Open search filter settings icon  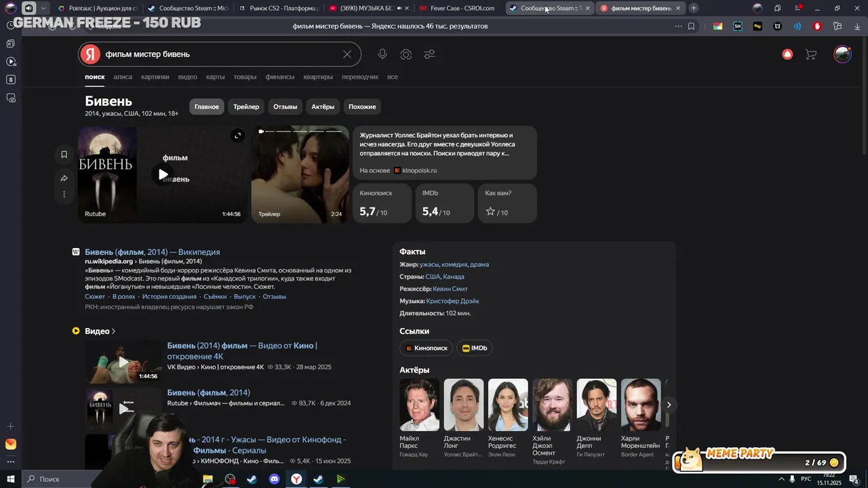[429, 54]
